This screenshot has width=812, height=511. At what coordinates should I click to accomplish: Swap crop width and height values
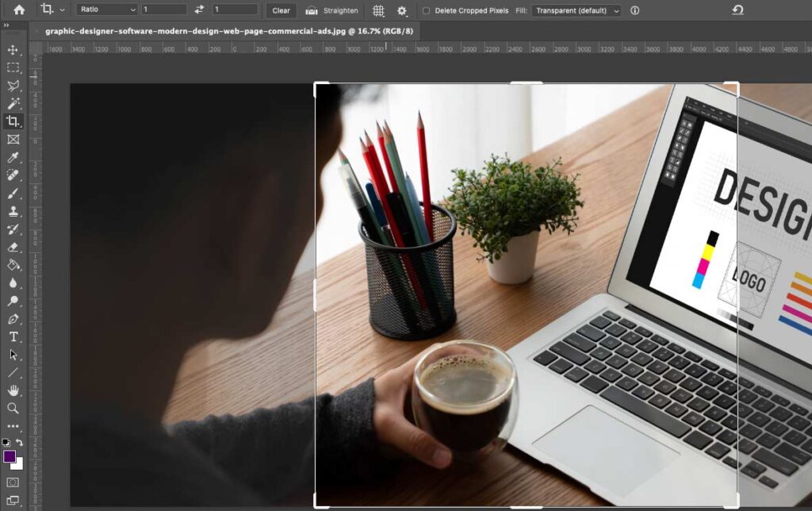coord(199,10)
